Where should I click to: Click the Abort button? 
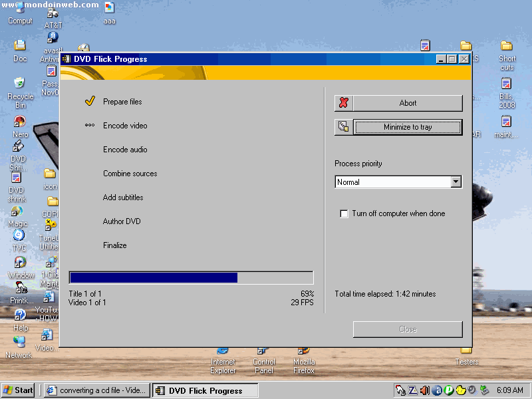click(x=408, y=103)
